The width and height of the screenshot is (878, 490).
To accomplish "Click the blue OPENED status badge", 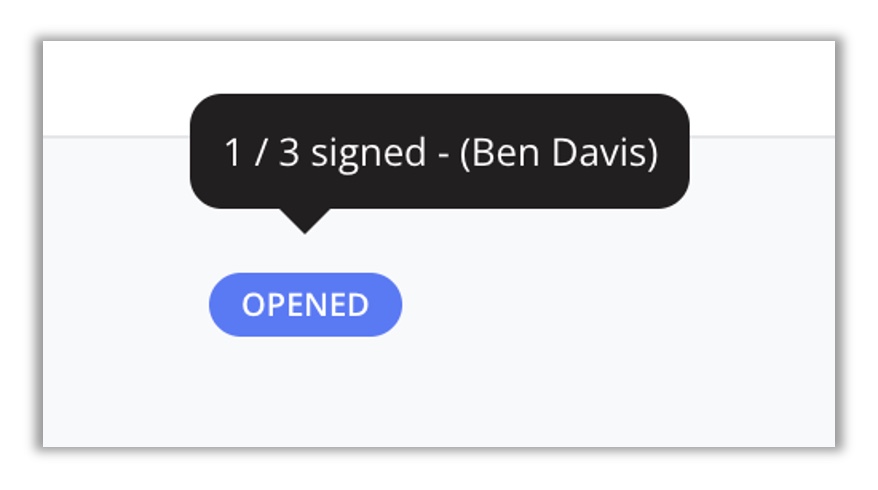I will pyautogui.click(x=305, y=305).
